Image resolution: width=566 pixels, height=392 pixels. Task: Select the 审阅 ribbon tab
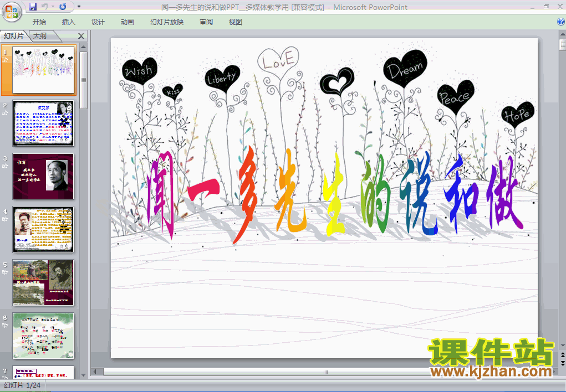(x=206, y=22)
